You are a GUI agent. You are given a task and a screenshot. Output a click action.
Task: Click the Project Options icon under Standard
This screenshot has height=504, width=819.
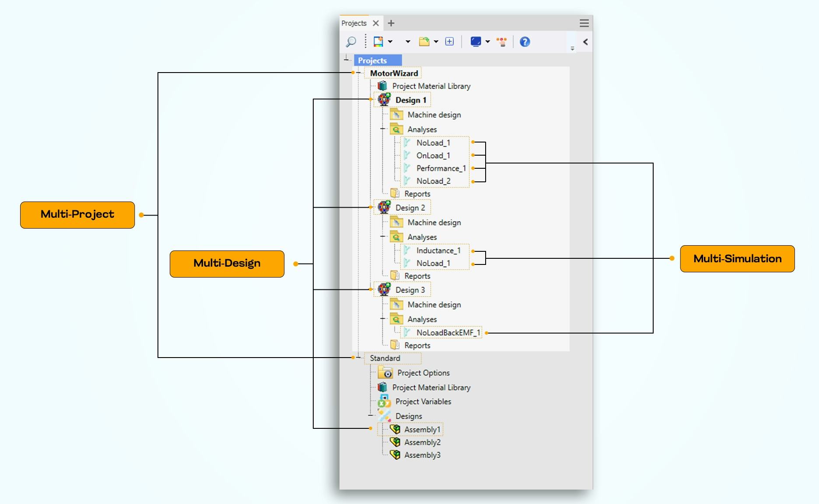385,372
